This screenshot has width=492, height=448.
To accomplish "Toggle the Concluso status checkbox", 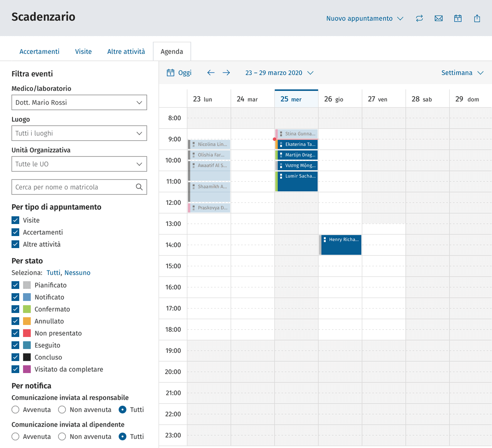I will coord(15,357).
